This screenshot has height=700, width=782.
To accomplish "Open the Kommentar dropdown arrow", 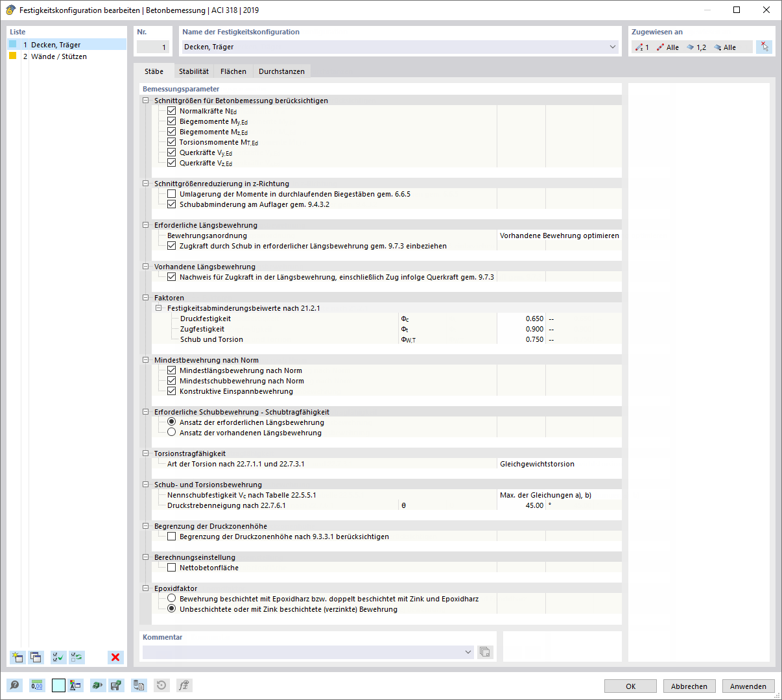I will coord(468,652).
